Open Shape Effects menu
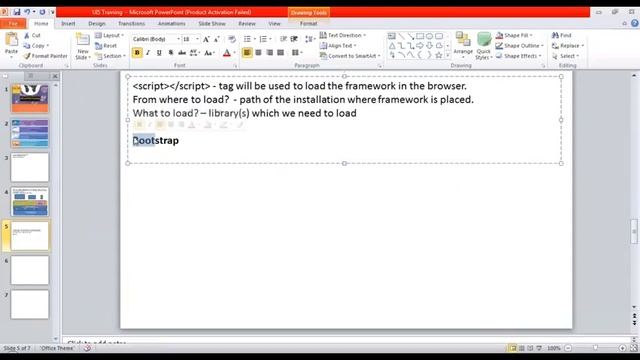Screen dimensions: 640x360 pos(518,56)
